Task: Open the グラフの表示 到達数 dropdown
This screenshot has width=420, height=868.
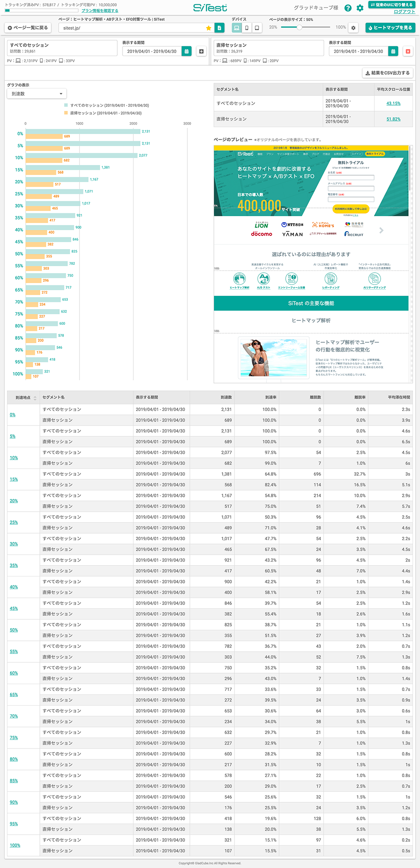Action: point(37,94)
